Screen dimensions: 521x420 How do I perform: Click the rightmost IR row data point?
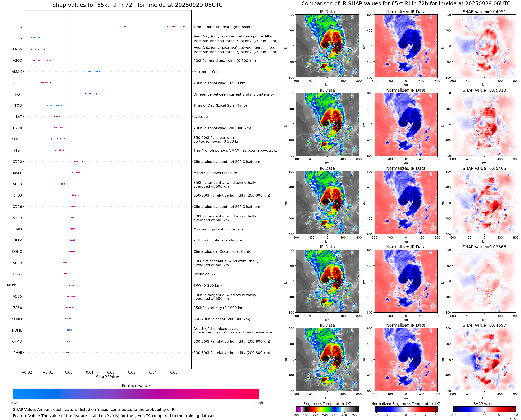184,27
